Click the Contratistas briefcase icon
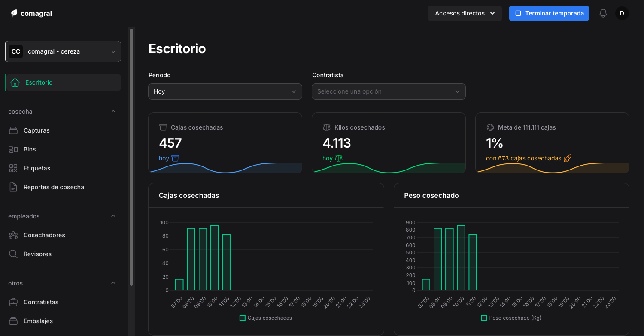Image resolution: width=644 pixels, height=336 pixels. tap(13, 302)
